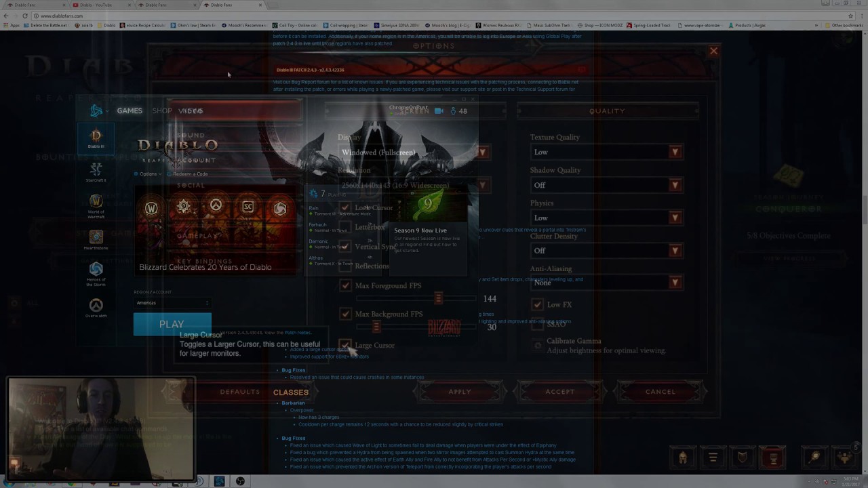The height and width of the screenshot is (488, 868).
Task: Click the Hearthstone emblem in anniversary banner
Action: (184, 207)
